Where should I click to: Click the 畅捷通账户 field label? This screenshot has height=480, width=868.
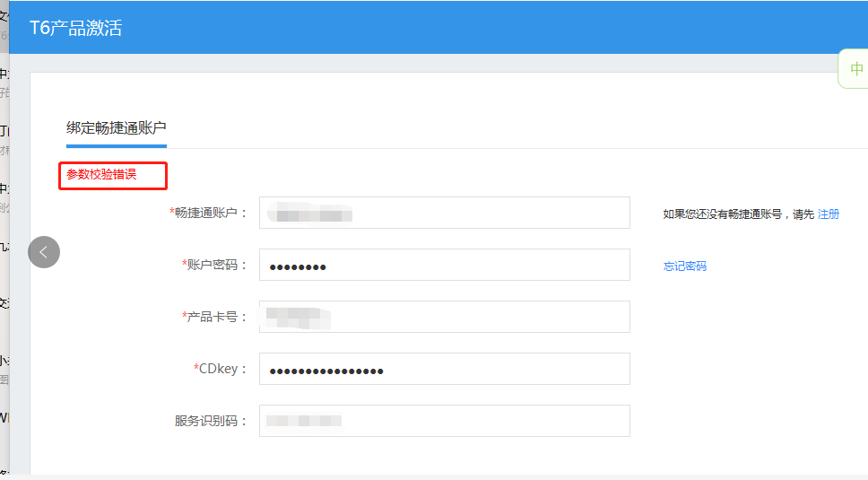click(x=208, y=213)
